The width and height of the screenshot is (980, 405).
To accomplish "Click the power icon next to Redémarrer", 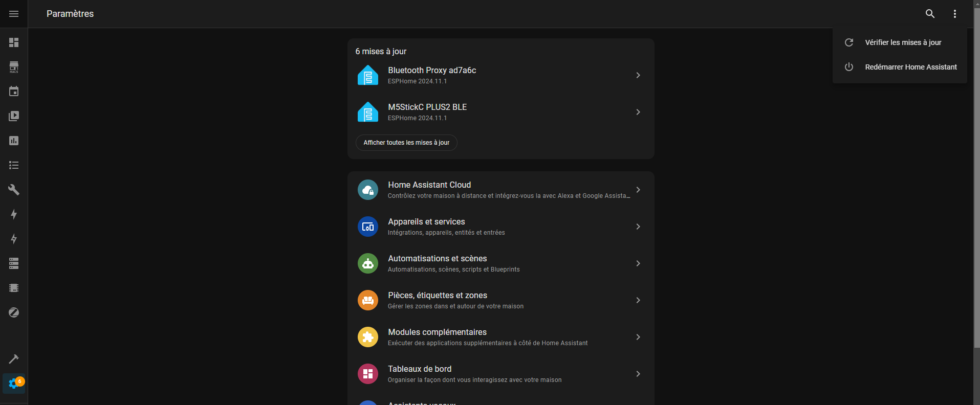I will [x=849, y=67].
